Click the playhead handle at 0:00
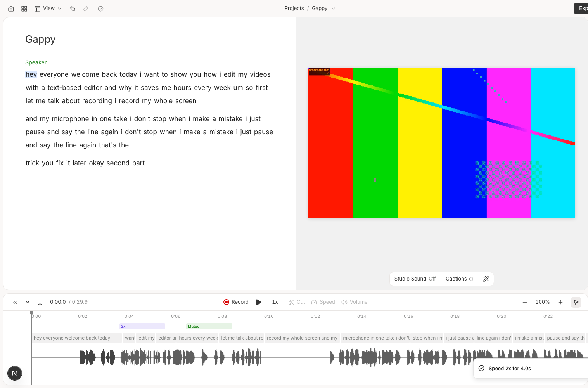Image resolution: width=588 pixels, height=388 pixels. click(32, 312)
